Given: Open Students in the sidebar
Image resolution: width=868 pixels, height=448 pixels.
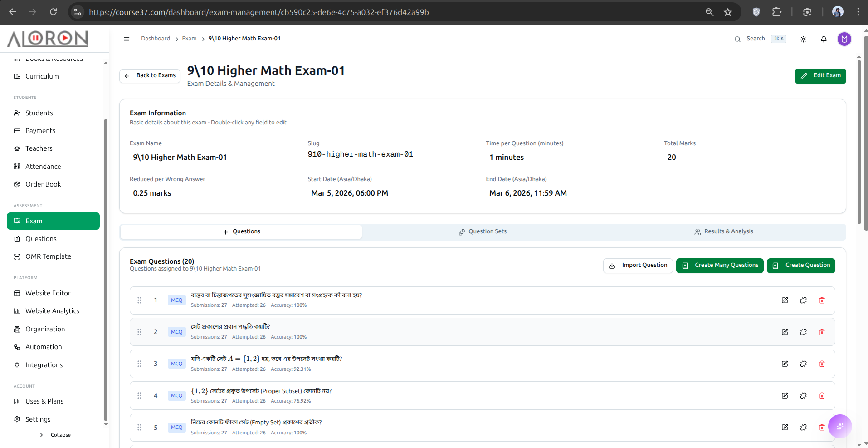Looking at the screenshot, I should pos(54,113).
